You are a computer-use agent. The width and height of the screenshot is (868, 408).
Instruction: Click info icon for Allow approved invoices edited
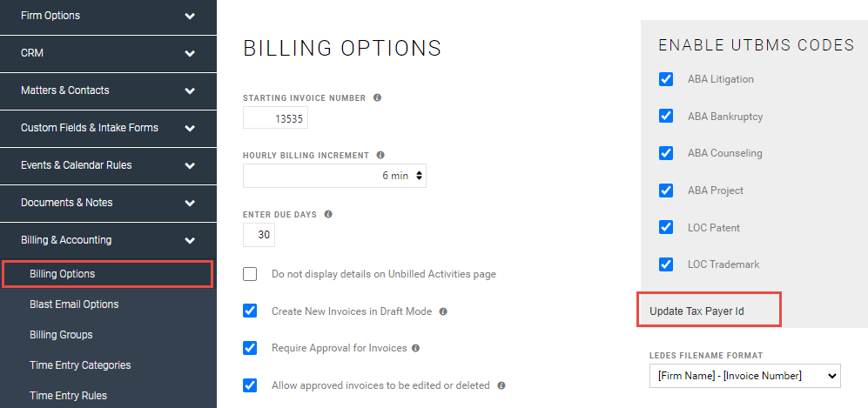tap(501, 385)
